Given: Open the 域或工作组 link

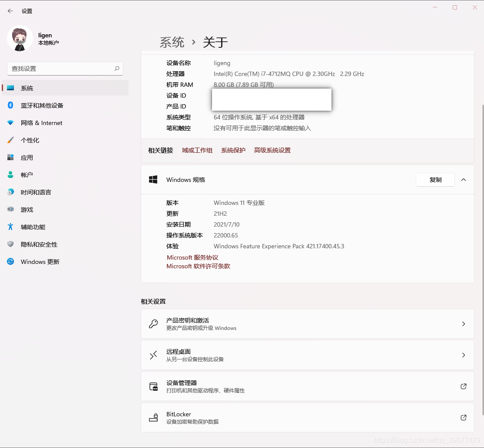Looking at the screenshot, I should click(197, 150).
